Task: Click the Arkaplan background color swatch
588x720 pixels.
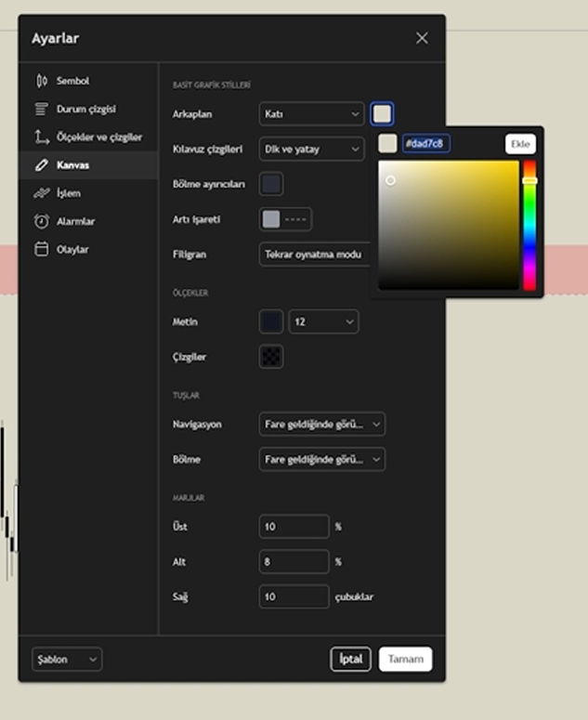Action: (382, 114)
